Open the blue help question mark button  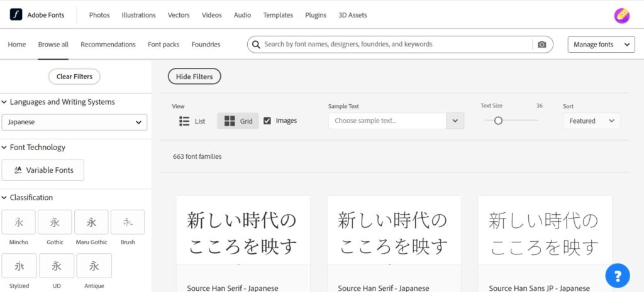(618, 275)
